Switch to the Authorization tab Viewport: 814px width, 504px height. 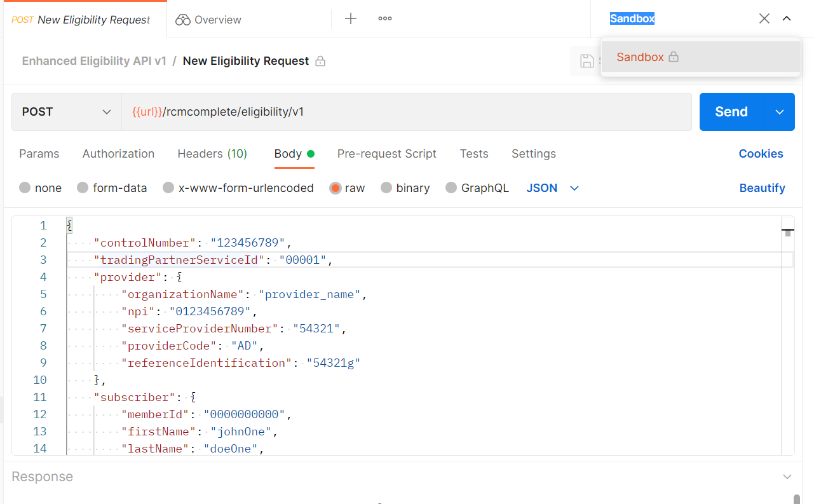tap(118, 154)
